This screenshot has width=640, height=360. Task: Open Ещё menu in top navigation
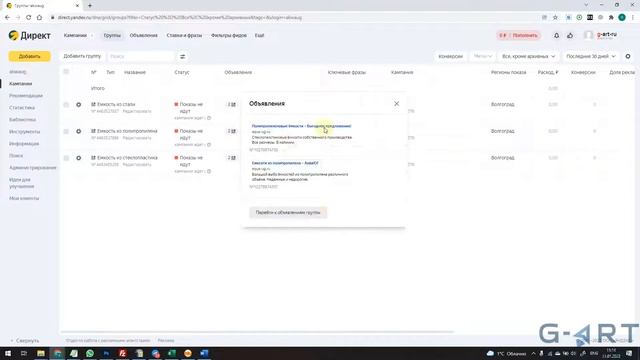point(260,36)
